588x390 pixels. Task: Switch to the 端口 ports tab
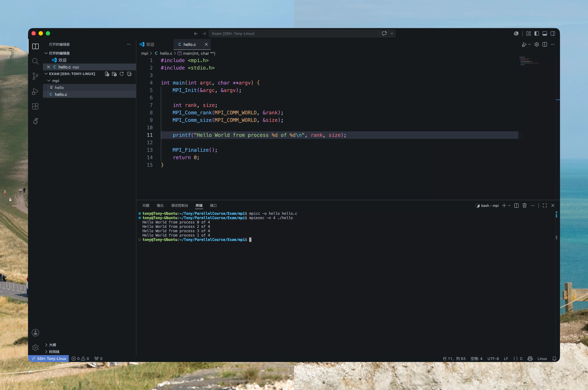213,206
